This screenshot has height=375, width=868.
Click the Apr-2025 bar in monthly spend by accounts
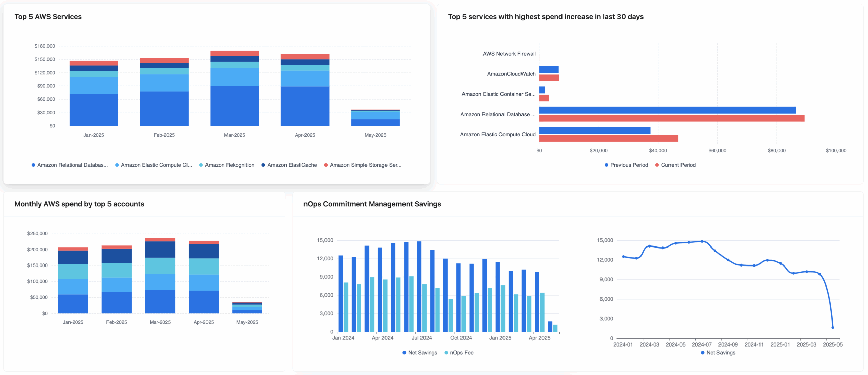pos(204,277)
